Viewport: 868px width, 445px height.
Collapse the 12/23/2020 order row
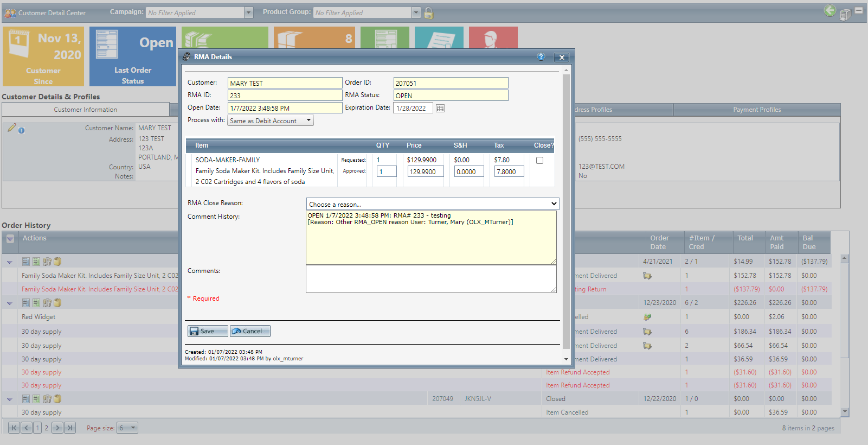pos(9,303)
